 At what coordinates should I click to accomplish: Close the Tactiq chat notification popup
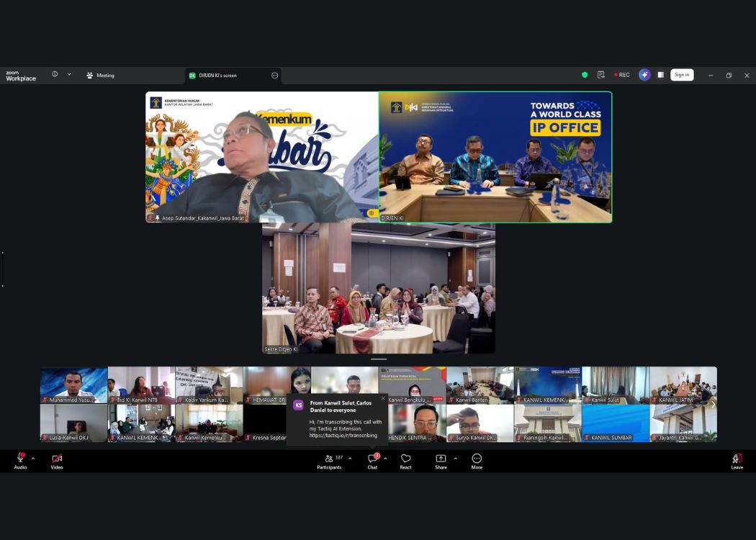click(383, 398)
